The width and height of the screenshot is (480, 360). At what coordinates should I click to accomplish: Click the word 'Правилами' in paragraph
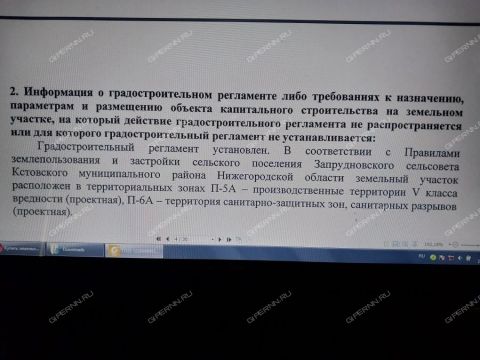pos(432,152)
